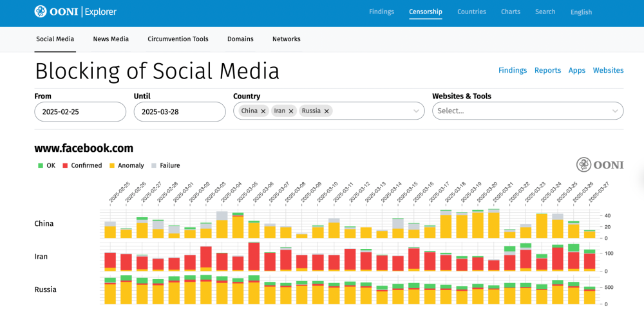Remove China from country filter
Image resolution: width=644 pixels, height=312 pixels.
(263, 111)
